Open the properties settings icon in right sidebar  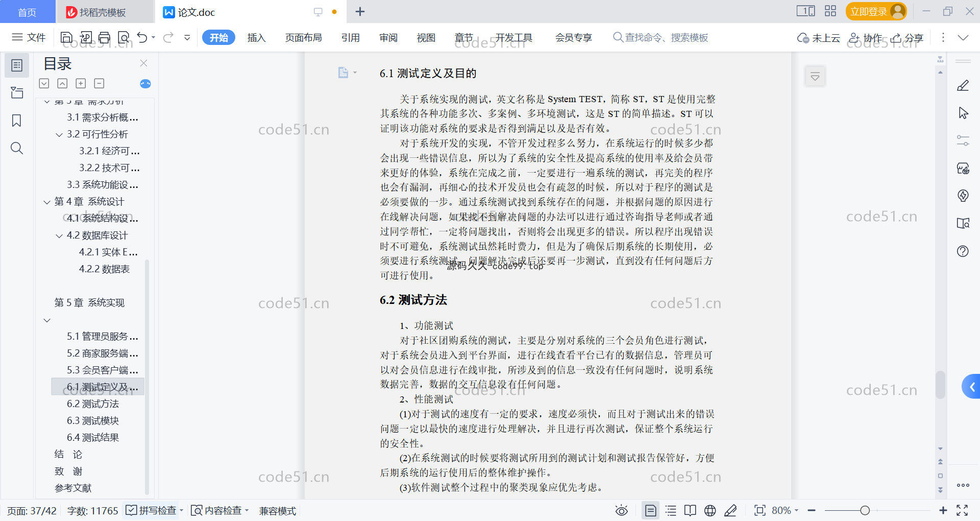(963, 140)
